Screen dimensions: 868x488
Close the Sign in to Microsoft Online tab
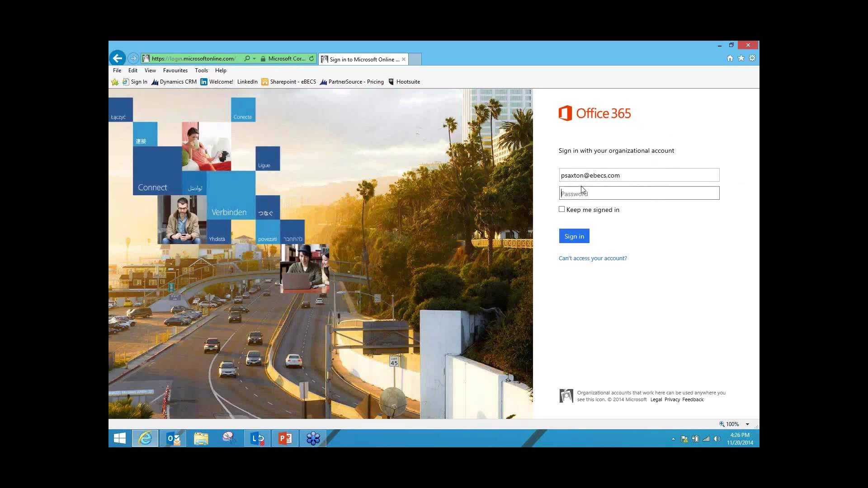[404, 59]
